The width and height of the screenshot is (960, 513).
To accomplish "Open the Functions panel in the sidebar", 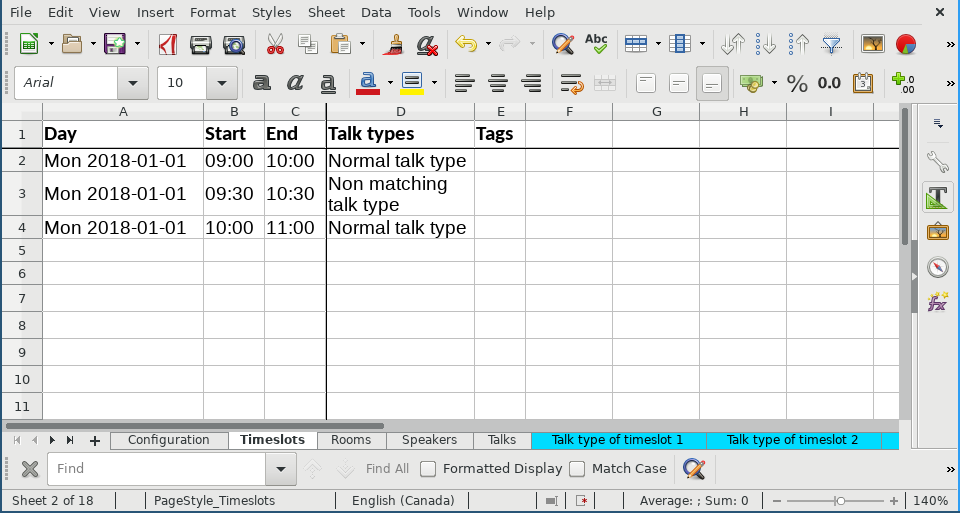I will [x=937, y=301].
